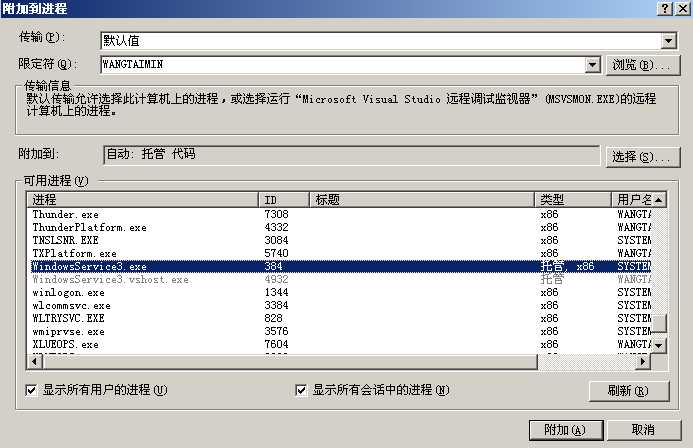Click the 附加(A) button

tap(566, 430)
